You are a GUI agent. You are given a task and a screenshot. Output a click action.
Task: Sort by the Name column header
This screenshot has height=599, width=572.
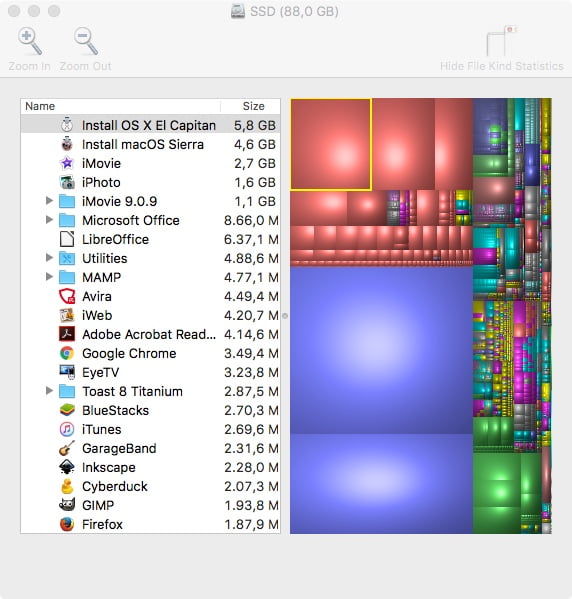pos(121,106)
